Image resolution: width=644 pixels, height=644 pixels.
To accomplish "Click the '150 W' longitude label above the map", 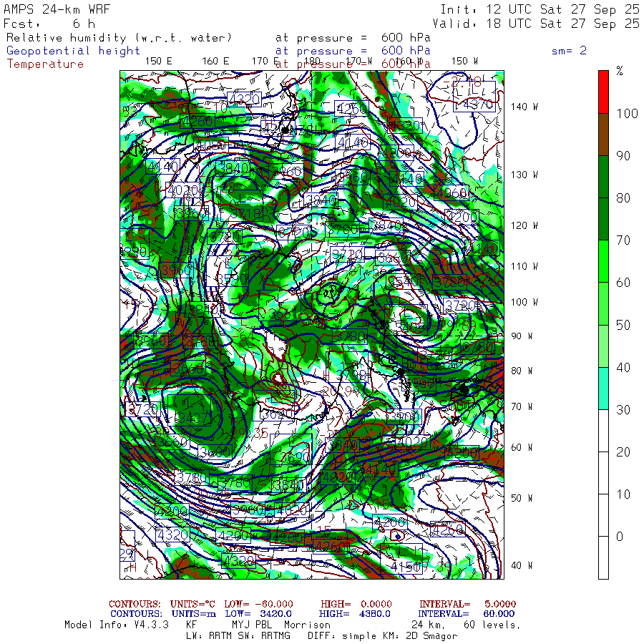I will click(x=464, y=62).
